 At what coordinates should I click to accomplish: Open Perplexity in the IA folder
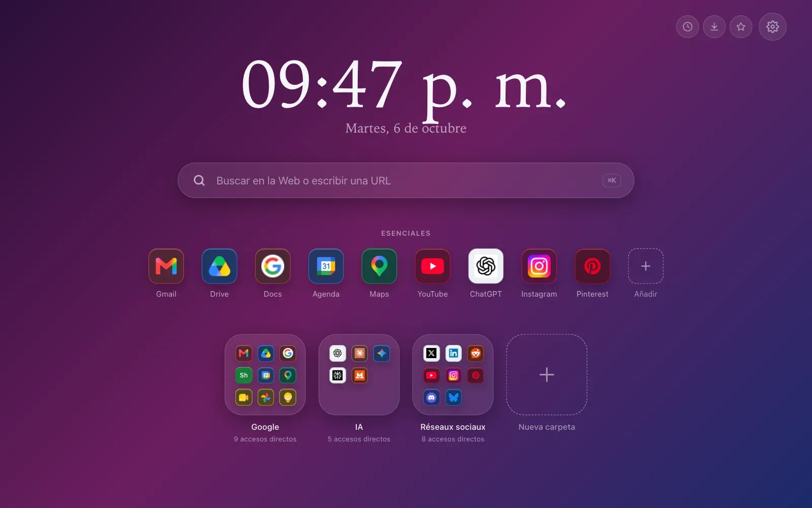(x=337, y=375)
